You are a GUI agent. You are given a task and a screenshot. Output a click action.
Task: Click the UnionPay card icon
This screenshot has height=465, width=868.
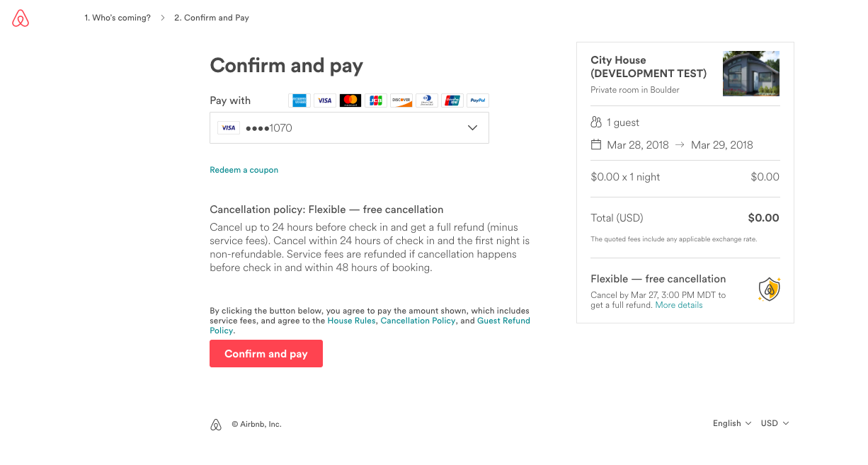coord(452,101)
